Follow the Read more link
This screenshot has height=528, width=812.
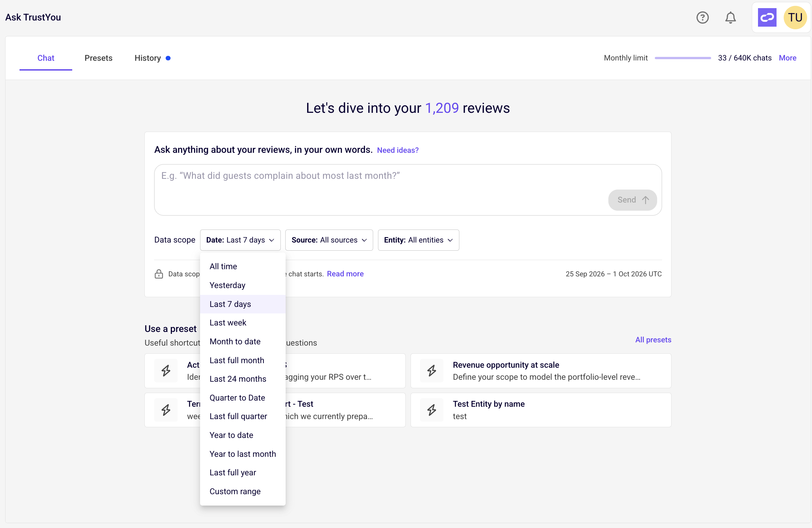pyautogui.click(x=345, y=274)
